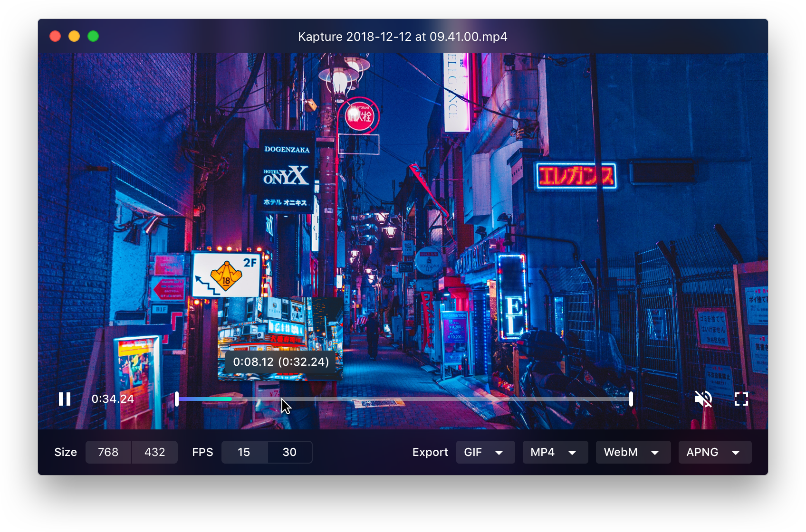Seek to the middle of the timeline
The height and width of the screenshot is (532, 806).
coord(404,399)
